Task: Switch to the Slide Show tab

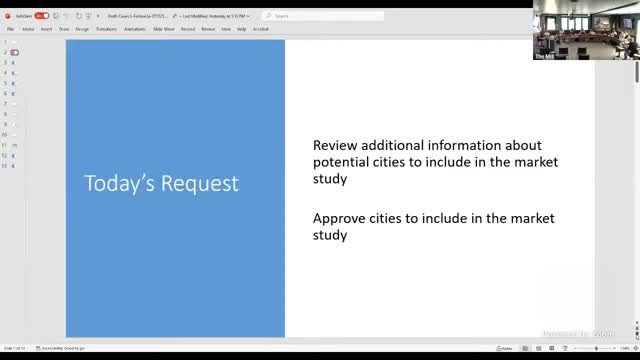Action: tap(164, 29)
